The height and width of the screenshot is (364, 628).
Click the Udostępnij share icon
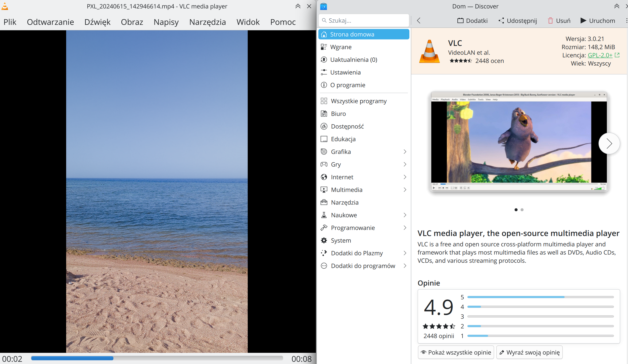pyautogui.click(x=501, y=21)
